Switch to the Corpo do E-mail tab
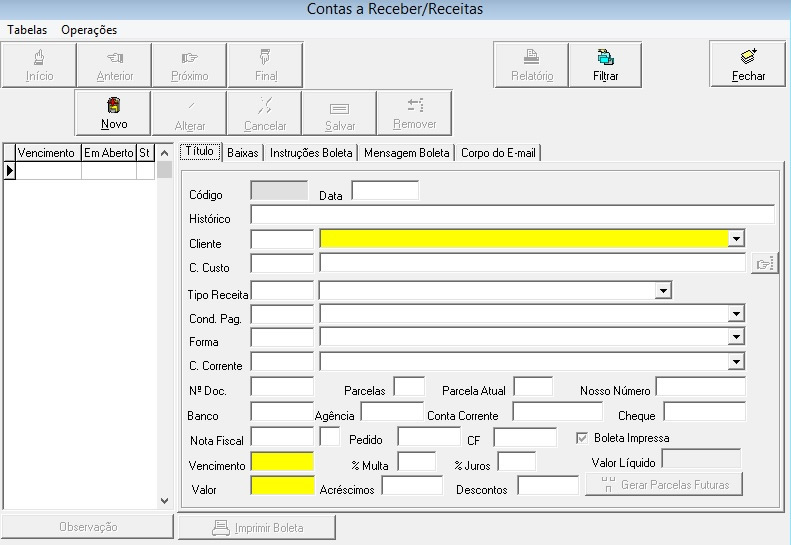Screen dimensions: 791x545 point(498,153)
